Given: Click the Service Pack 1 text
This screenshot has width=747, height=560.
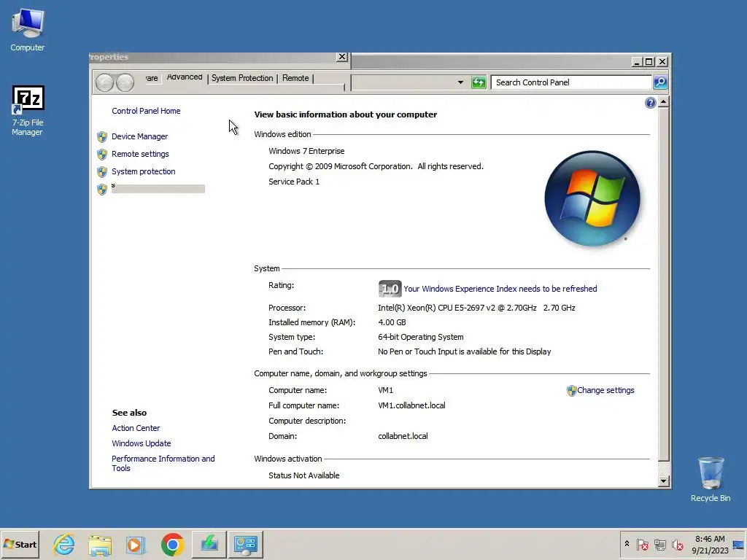Looking at the screenshot, I should click(294, 182).
